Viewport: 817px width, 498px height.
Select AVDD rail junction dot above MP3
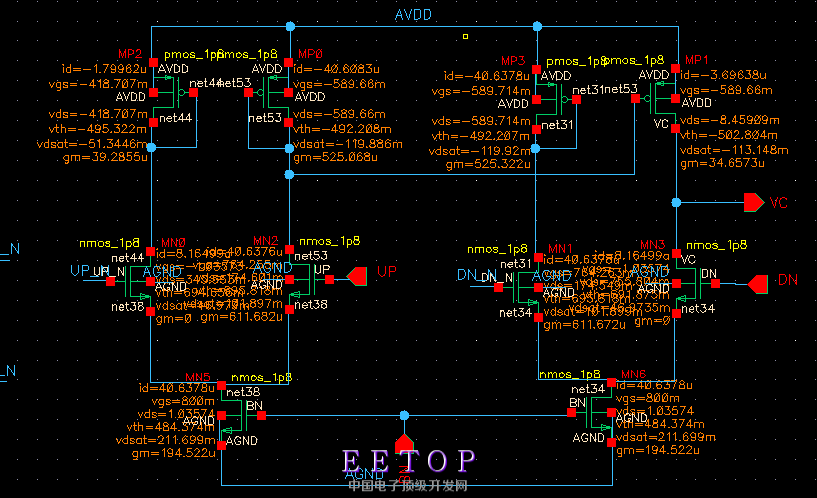[537, 26]
